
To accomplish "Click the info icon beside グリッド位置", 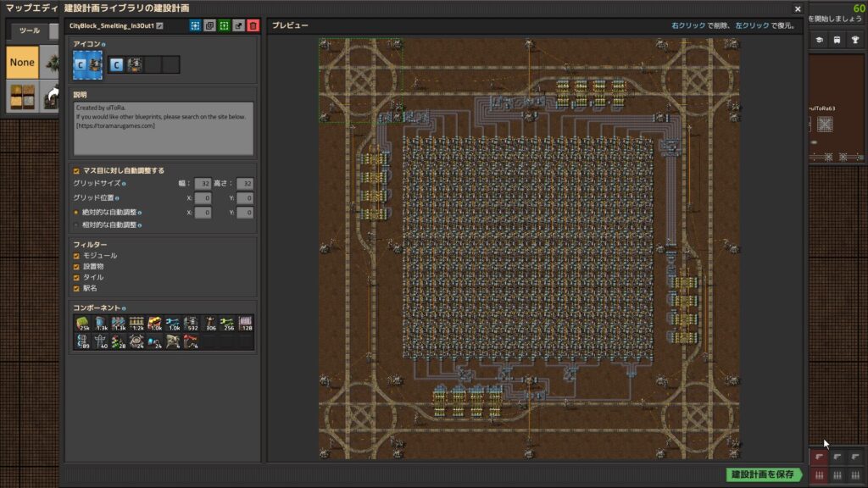I will (117, 198).
